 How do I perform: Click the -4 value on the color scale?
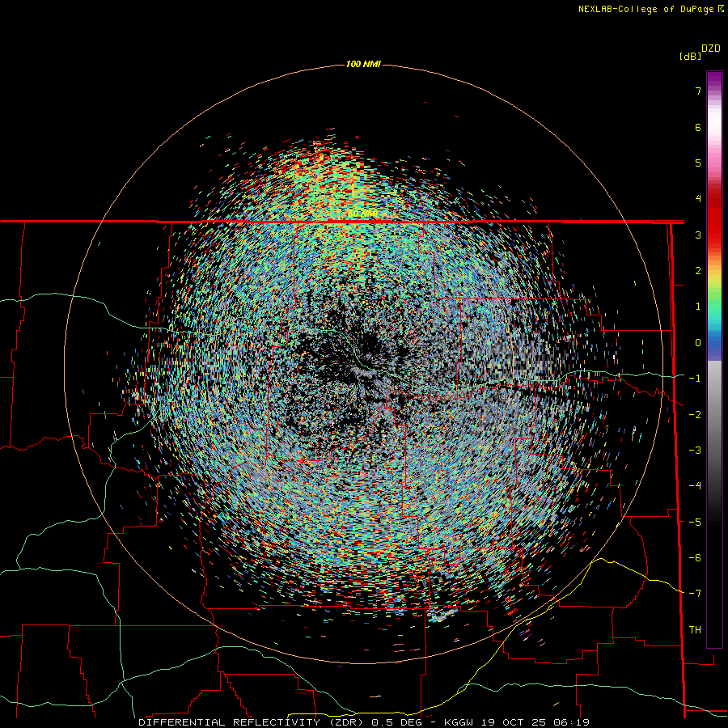(x=695, y=486)
